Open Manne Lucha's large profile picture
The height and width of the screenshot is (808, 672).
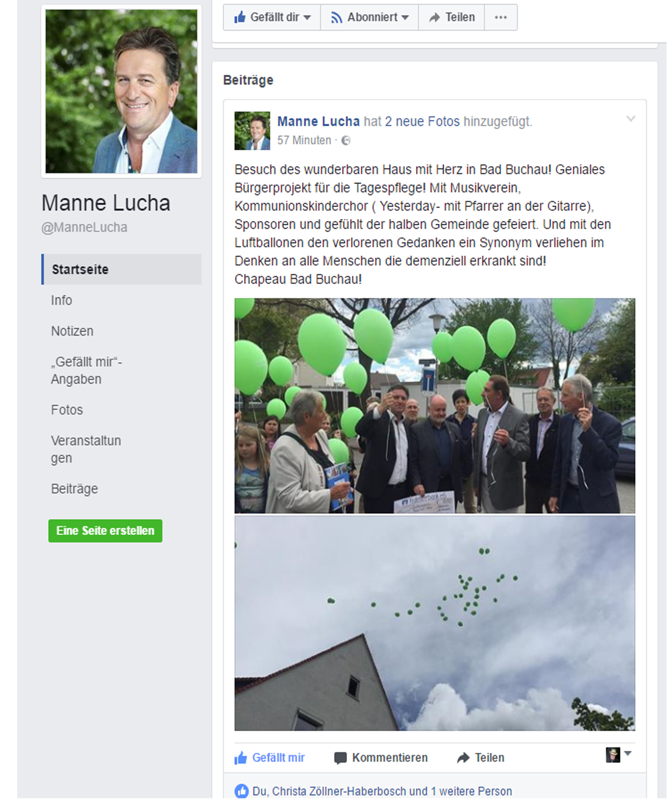click(121, 91)
